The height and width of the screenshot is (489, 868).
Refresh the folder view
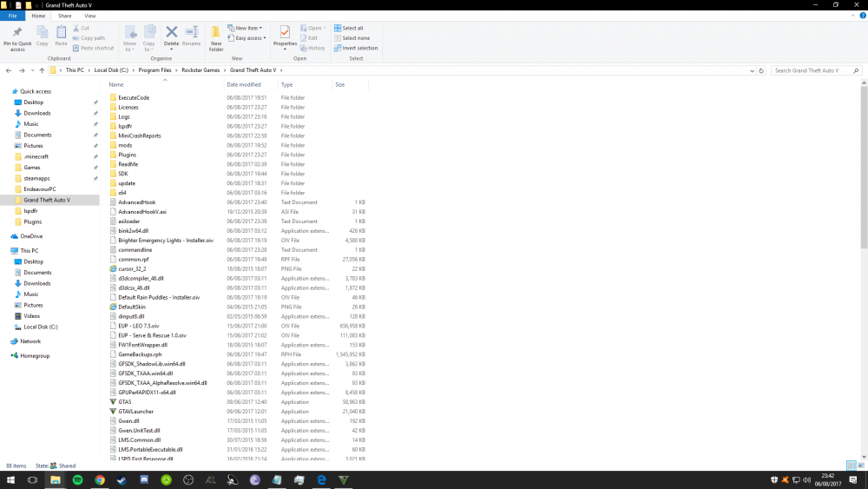[761, 71]
